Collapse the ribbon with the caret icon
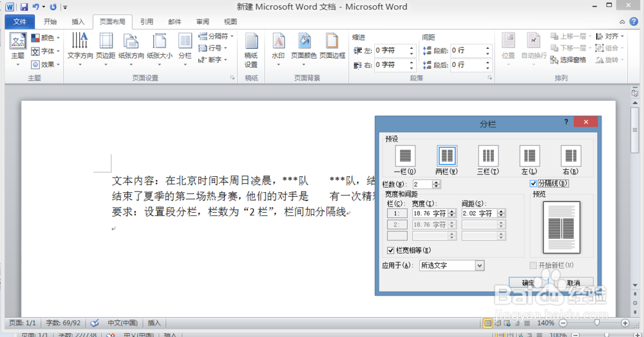The image size is (644, 337). (622, 22)
